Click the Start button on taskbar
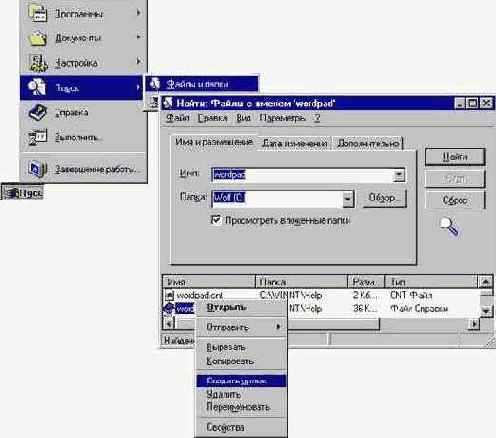 click(22, 192)
